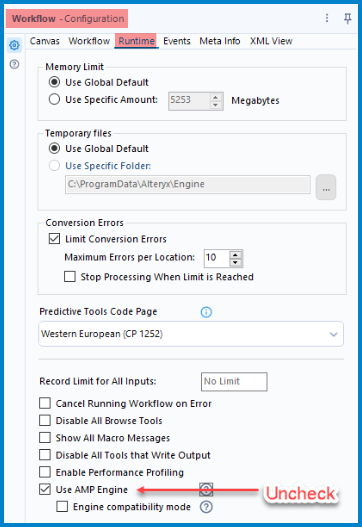
Task: Open the configuration gear icon in sidebar
Action: [14, 45]
